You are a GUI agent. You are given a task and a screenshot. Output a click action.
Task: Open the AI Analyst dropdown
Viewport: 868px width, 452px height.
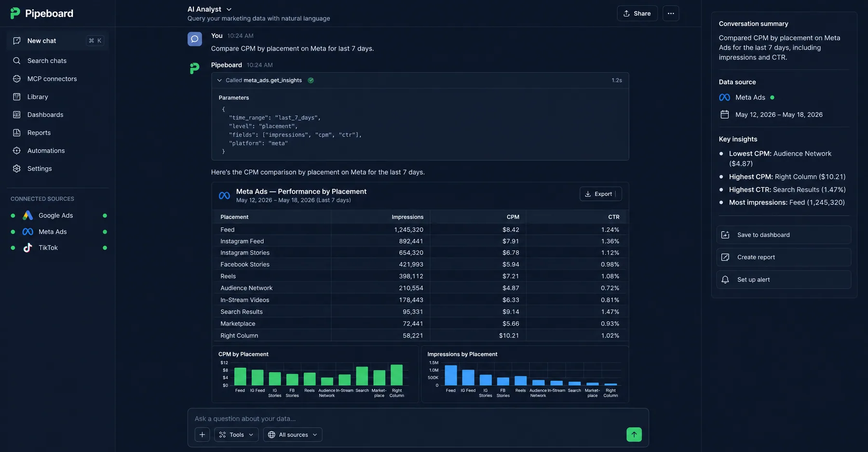(210, 9)
